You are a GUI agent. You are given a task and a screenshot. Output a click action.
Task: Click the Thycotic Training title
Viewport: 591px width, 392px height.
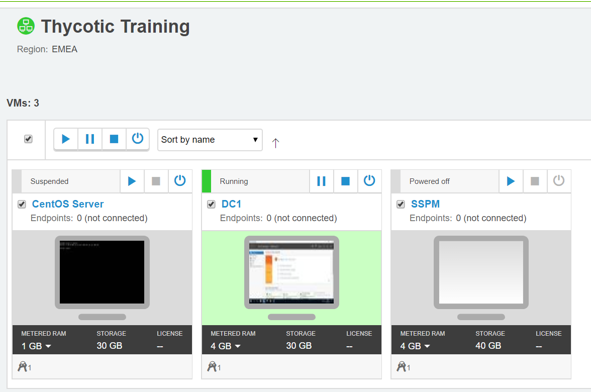pyautogui.click(x=115, y=26)
